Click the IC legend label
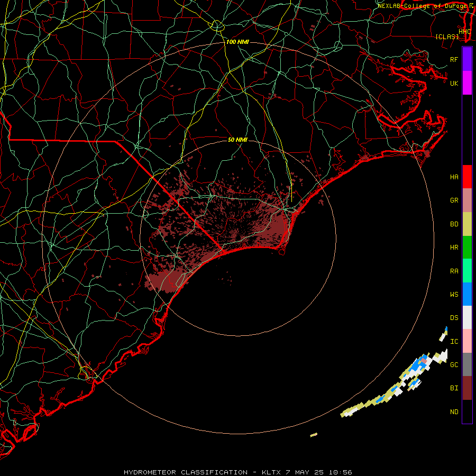Screen dimensions: 476x476 pyautogui.click(x=454, y=341)
